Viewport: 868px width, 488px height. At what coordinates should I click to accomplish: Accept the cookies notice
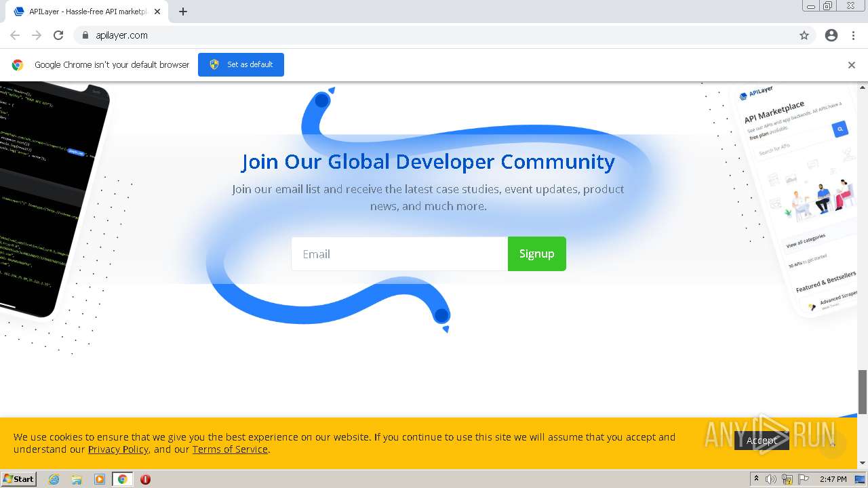[762, 441]
